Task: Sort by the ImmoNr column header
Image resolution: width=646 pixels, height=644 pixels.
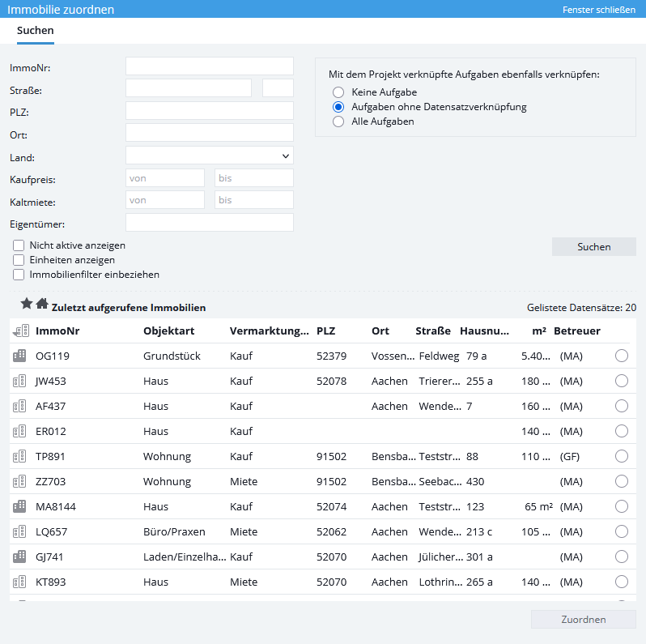Action: 57,331
